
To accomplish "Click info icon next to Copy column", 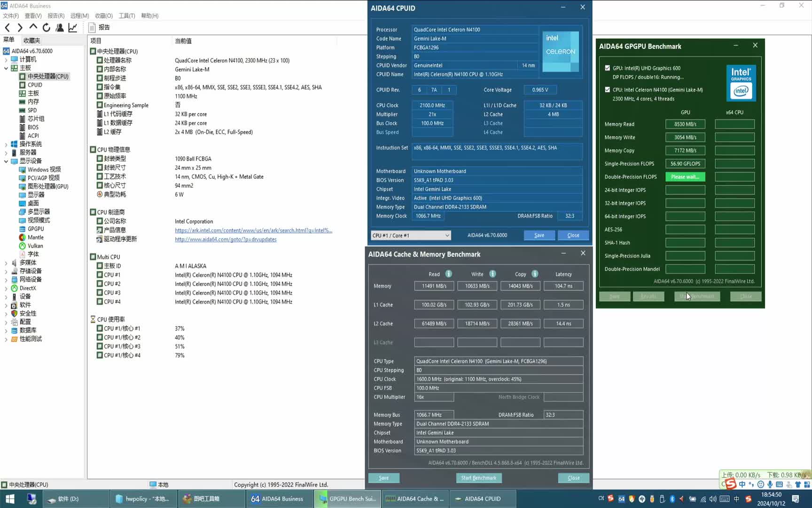I will 535,274.
